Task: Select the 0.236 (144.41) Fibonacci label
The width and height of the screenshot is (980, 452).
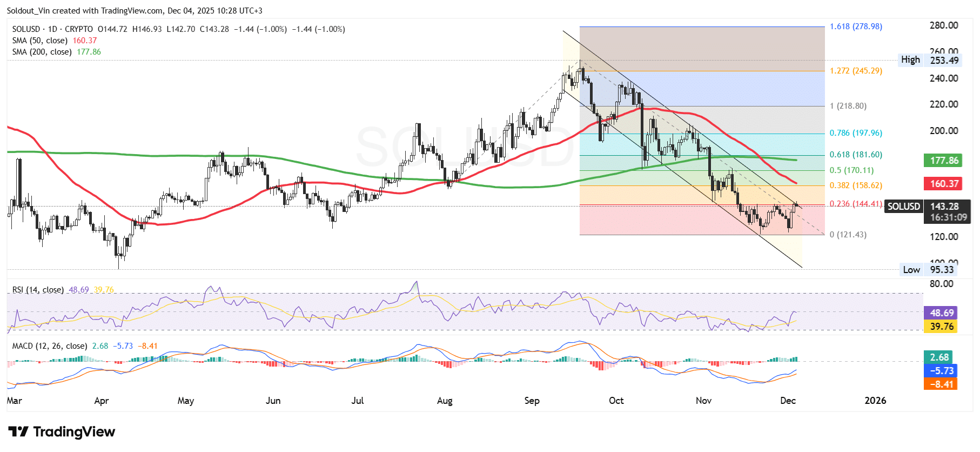Action: click(x=856, y=204)
